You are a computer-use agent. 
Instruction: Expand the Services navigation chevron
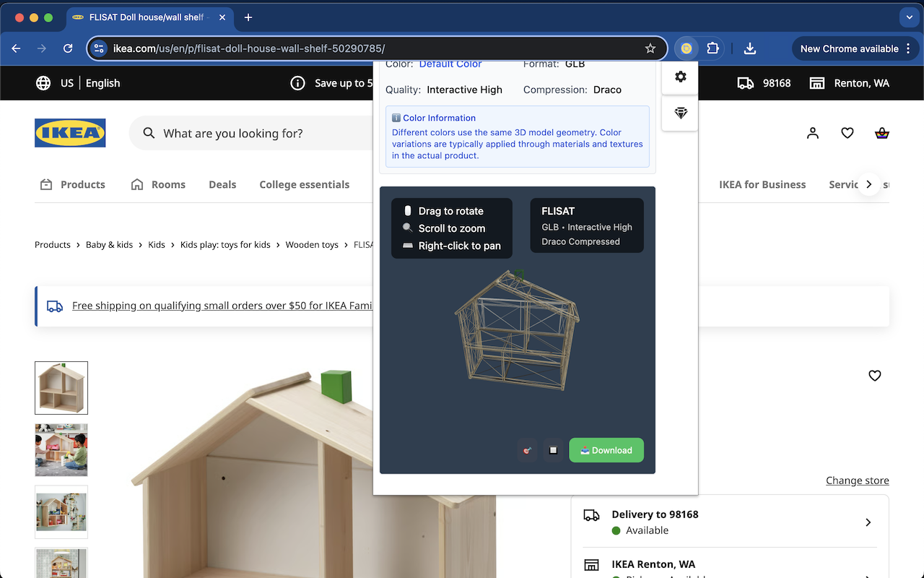pos(870,184)
